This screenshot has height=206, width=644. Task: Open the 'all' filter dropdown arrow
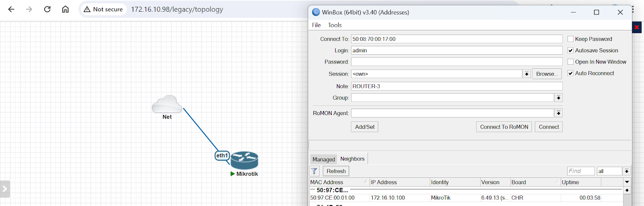point(627,171)
